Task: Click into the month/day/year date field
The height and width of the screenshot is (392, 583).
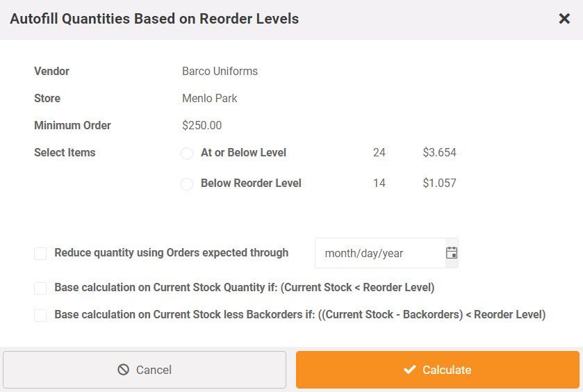Action: pyautogui.click(x=380, y=253)
